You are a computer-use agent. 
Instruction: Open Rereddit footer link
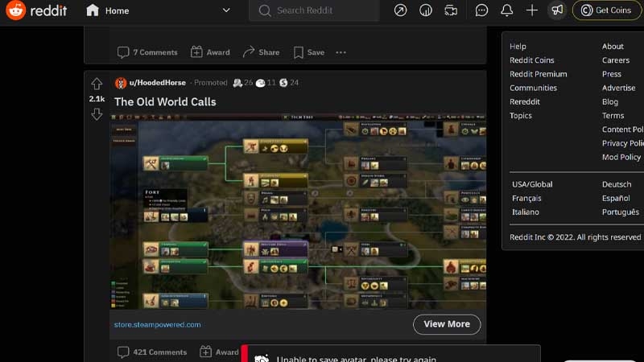[525, 102]
